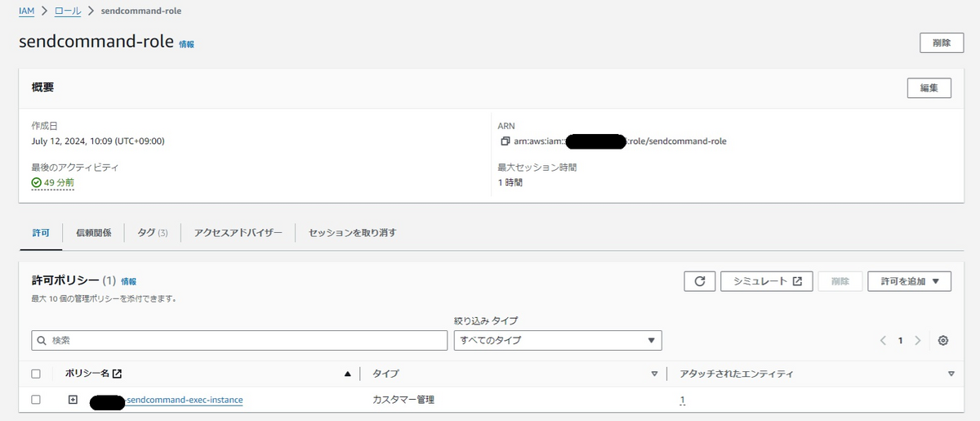The width and height of the screenshot is (980, 421).
Task: Click external link icon beside ポリシー名 header
Action: (117, 374)
